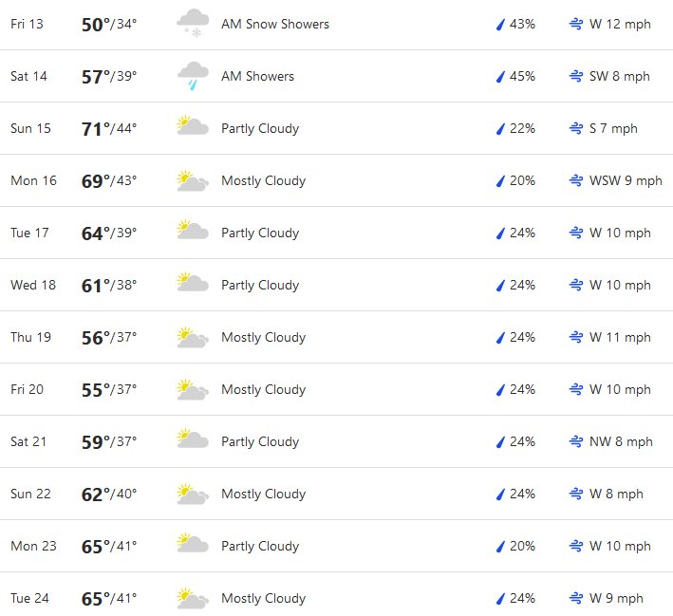Select the AM Snow Showers description

(275, 24)
